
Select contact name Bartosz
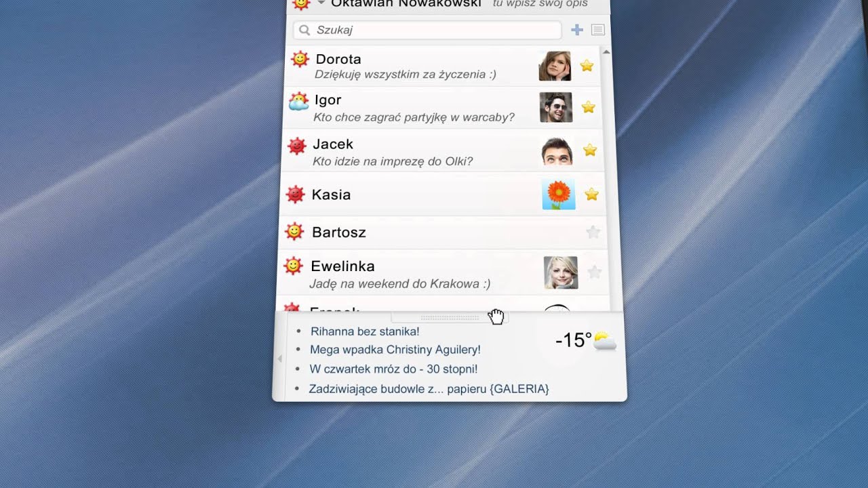pyautogui.click(x=339, y=232)
